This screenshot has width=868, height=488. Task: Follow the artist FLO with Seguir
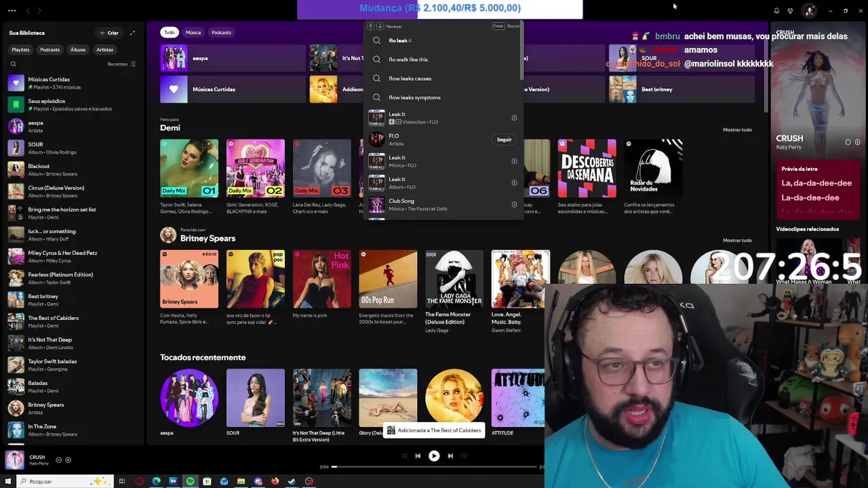[504, 140]
